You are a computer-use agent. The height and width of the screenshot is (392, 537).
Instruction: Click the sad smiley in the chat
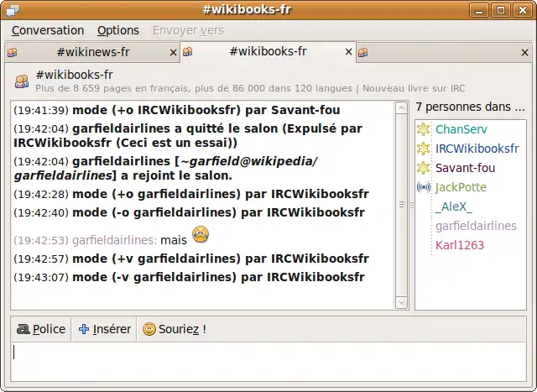(x=201, y=234)
